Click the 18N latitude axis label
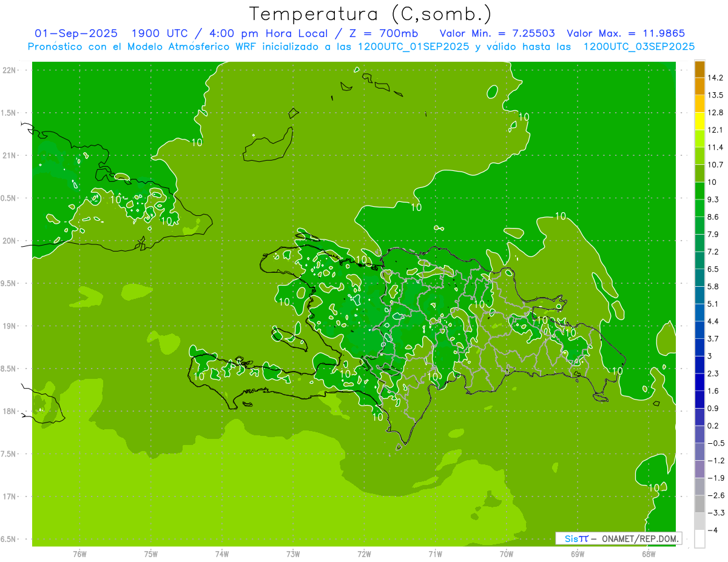Screen dimensions: 728x562 [x=10, y=411]
